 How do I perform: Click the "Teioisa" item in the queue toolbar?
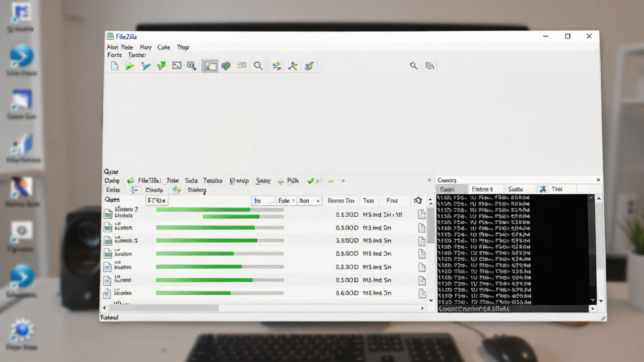(213, 180)
